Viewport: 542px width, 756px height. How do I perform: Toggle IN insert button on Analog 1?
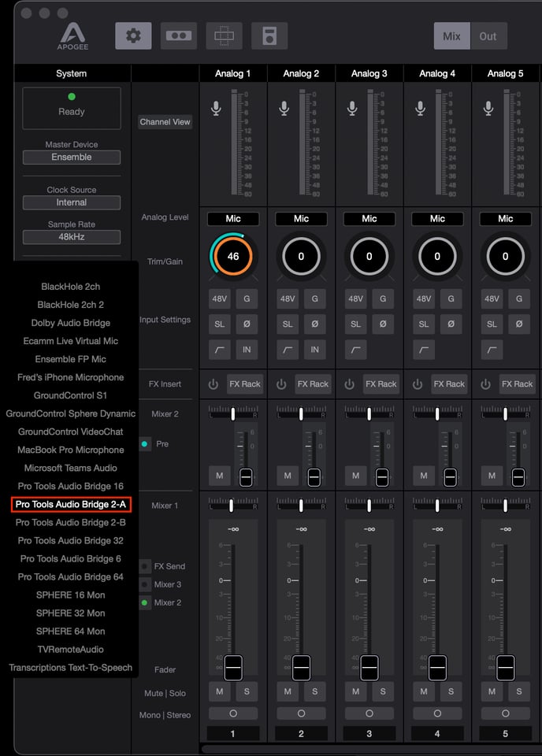point(247,350)
